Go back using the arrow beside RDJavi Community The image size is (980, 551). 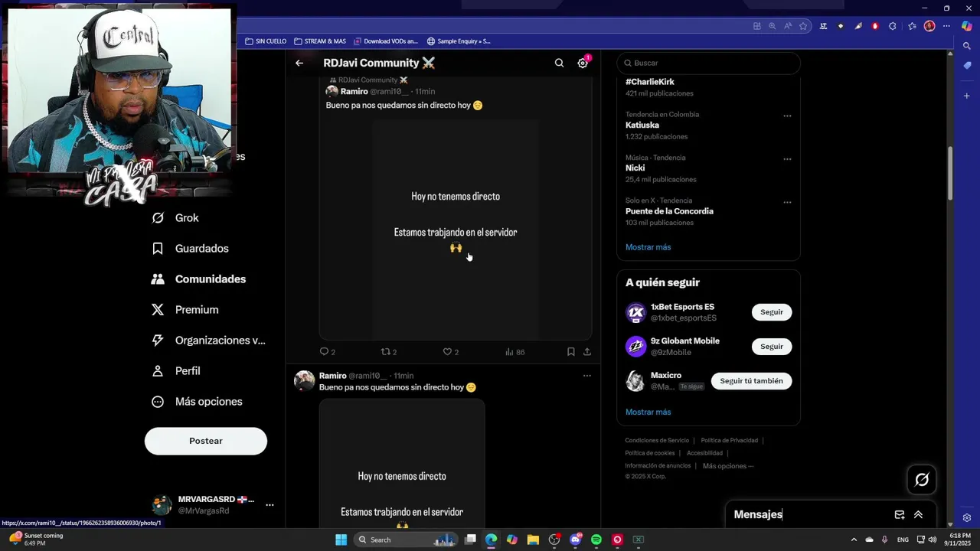click(x=299, y=63)
